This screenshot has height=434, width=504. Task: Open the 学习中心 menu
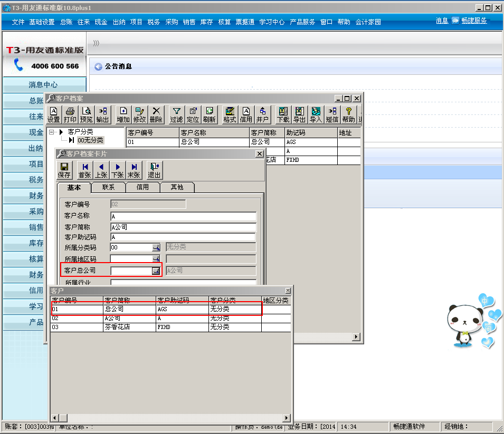pos(272,22)
